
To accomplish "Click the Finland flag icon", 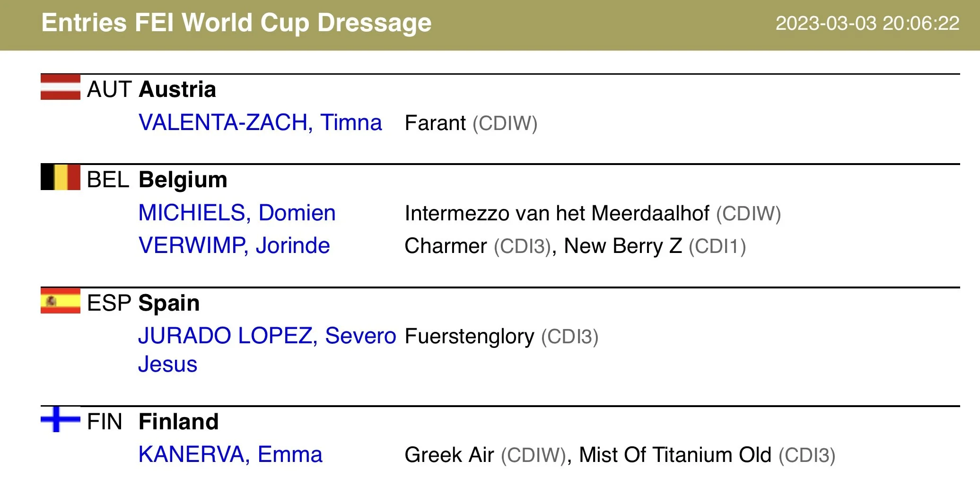I will [x=61, y=419].
